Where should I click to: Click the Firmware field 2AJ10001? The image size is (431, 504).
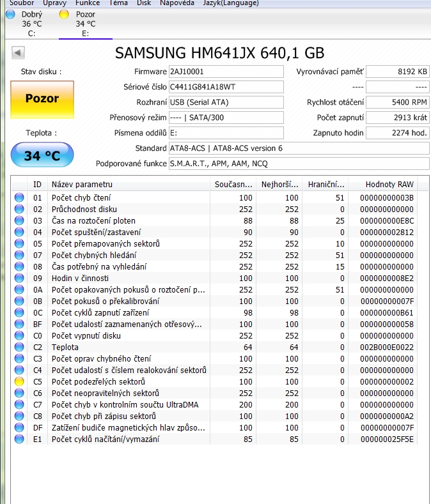click(x=226, y=72)
